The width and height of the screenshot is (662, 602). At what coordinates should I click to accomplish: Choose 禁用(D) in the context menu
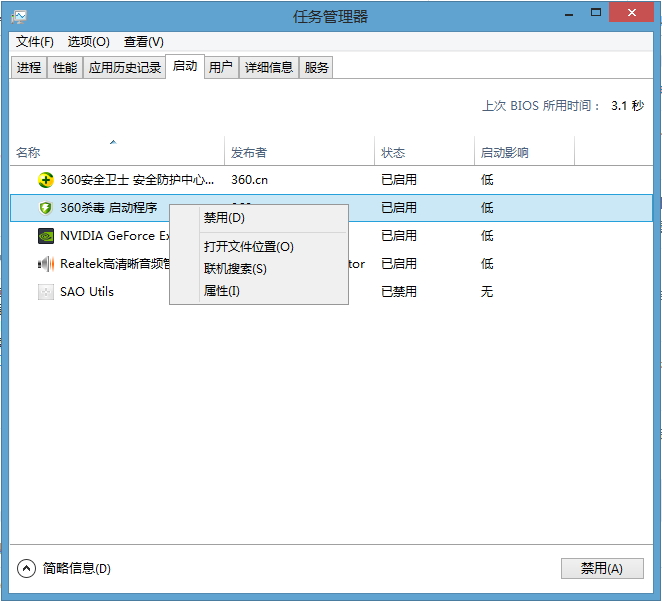click(258, 218)
